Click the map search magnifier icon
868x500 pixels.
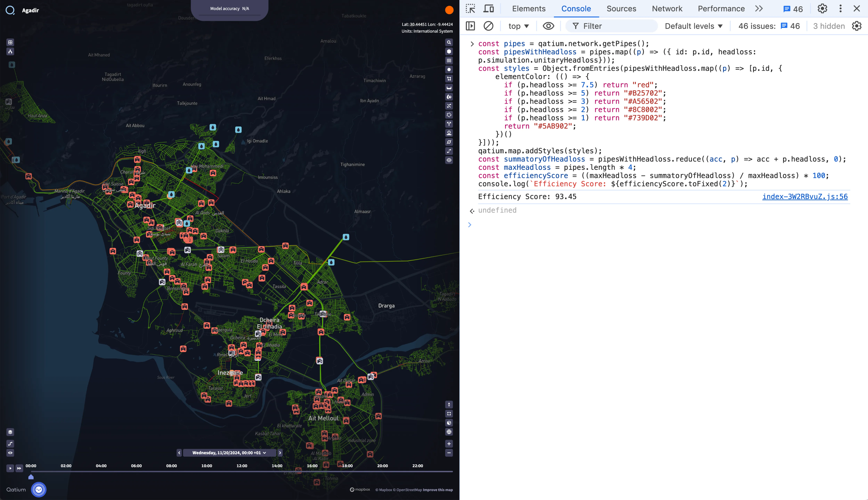pyautogui.click(x=449, y=43)
